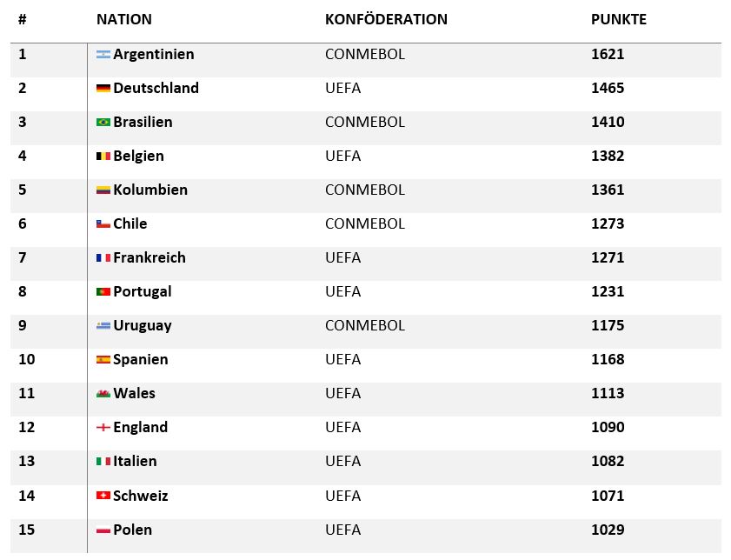Click the Brazil flag icon
The height and width of the screenshot is (560, 731).
[103, 123]
